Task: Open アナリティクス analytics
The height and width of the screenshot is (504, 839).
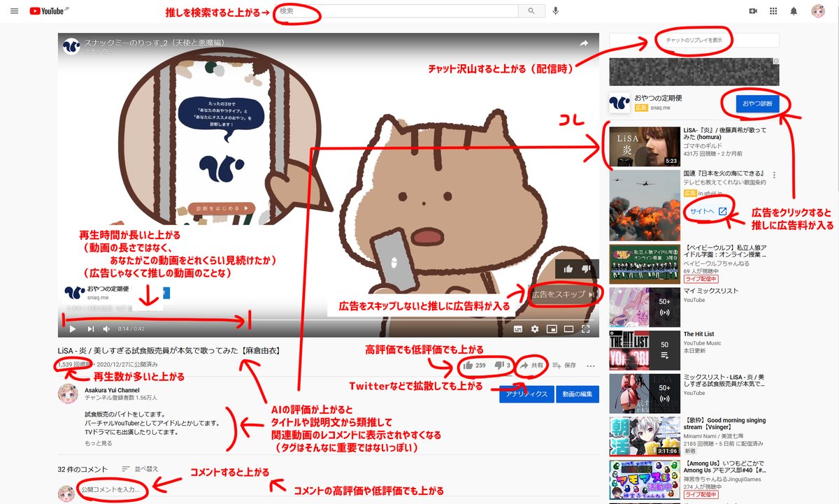Action: coord(527,394)
